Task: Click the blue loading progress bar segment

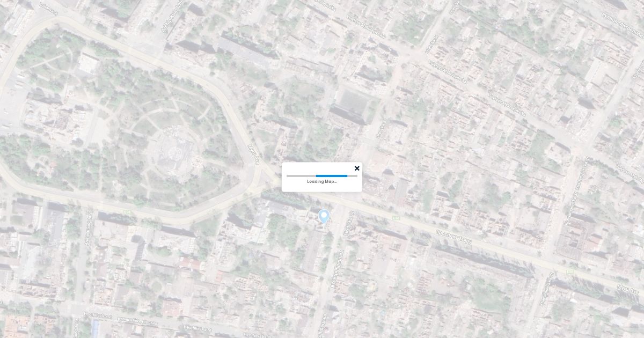Action: [x=331, y=175]
